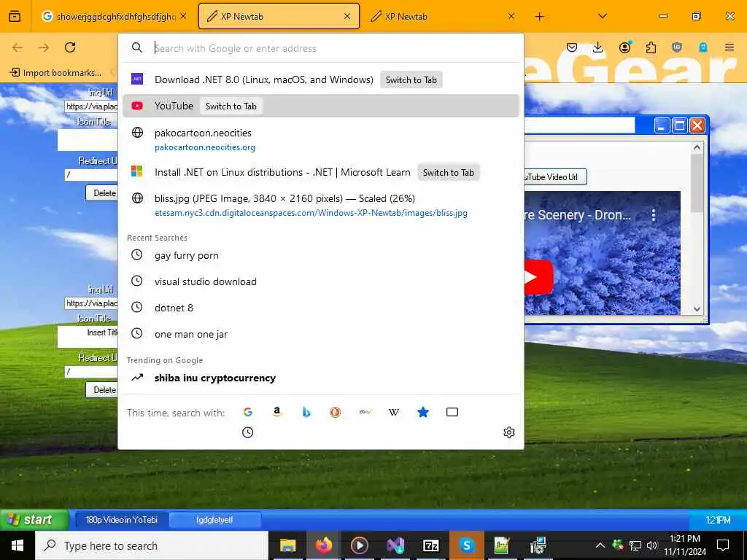
Task: Select trending shiba inu cryptocurrency
Action: (321, 378)
